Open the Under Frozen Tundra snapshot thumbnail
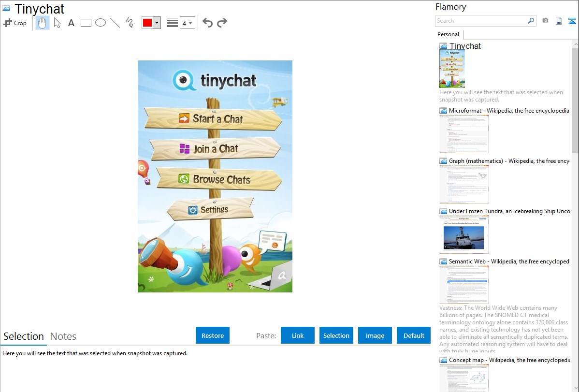This screenshot has height=392, width=579. coord(464,234)
